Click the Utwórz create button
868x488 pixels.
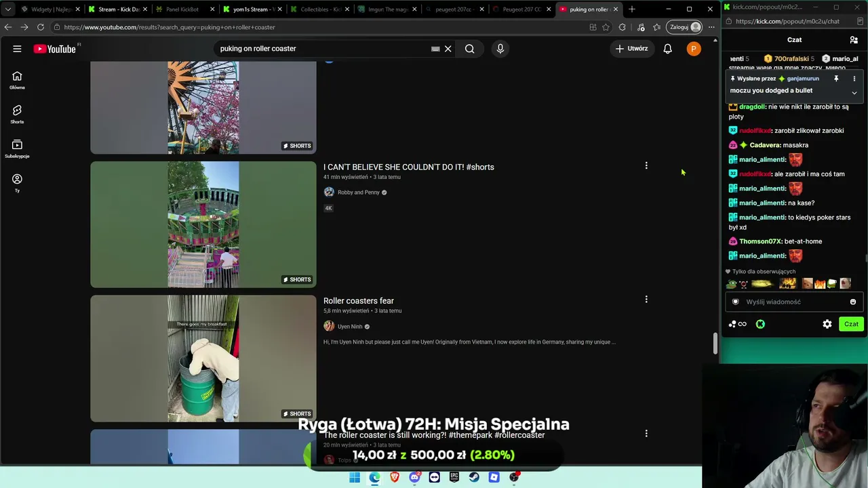tap(632, 49)
